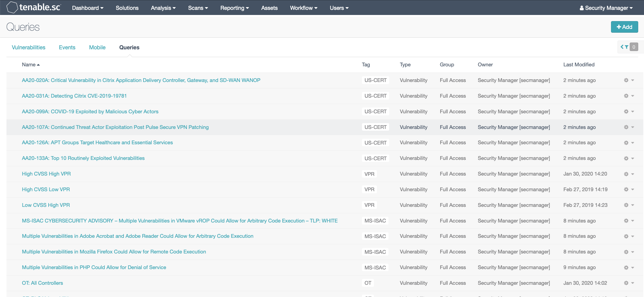
Task: Click Jan 30, 2020 14:20 modified date
Action: [585, 174]
